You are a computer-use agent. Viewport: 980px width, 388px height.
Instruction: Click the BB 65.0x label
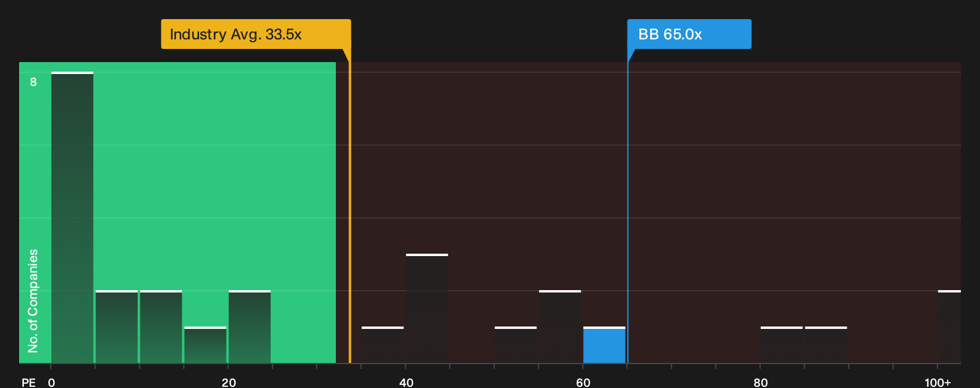689,34
